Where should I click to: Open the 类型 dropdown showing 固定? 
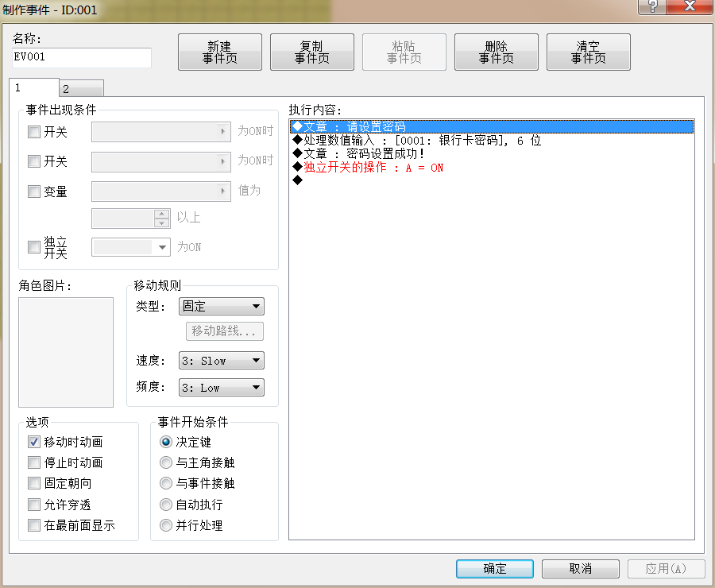tap(222, 306)
